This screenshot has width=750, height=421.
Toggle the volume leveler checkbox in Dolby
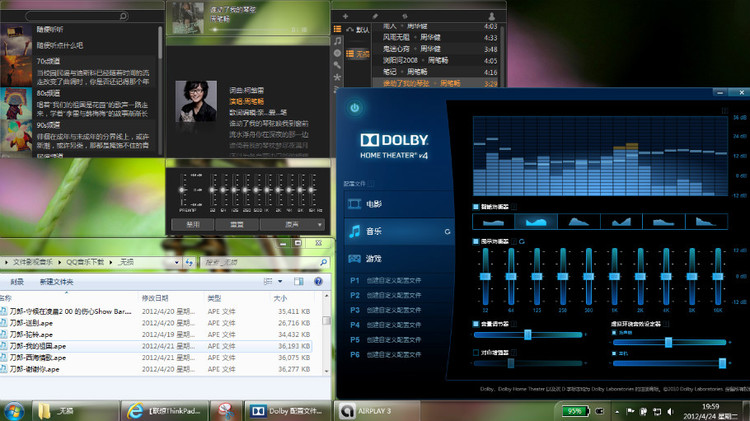[x=475, y=324]
